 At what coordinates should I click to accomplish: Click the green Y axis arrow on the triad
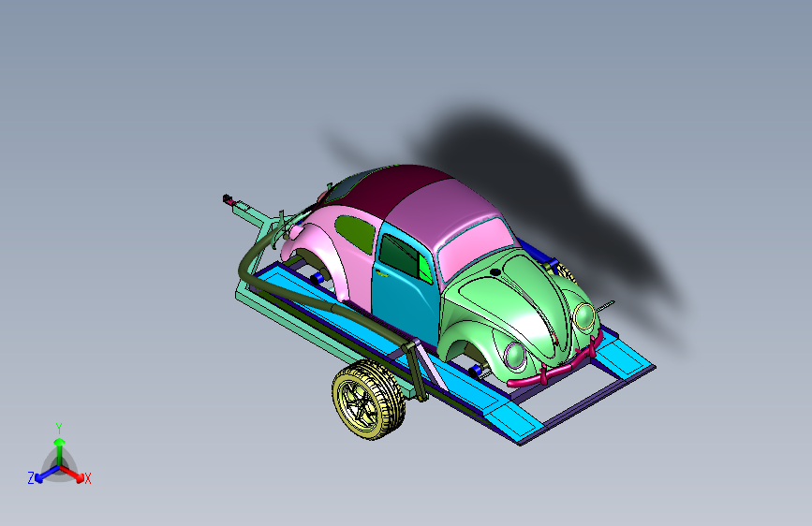60,450
